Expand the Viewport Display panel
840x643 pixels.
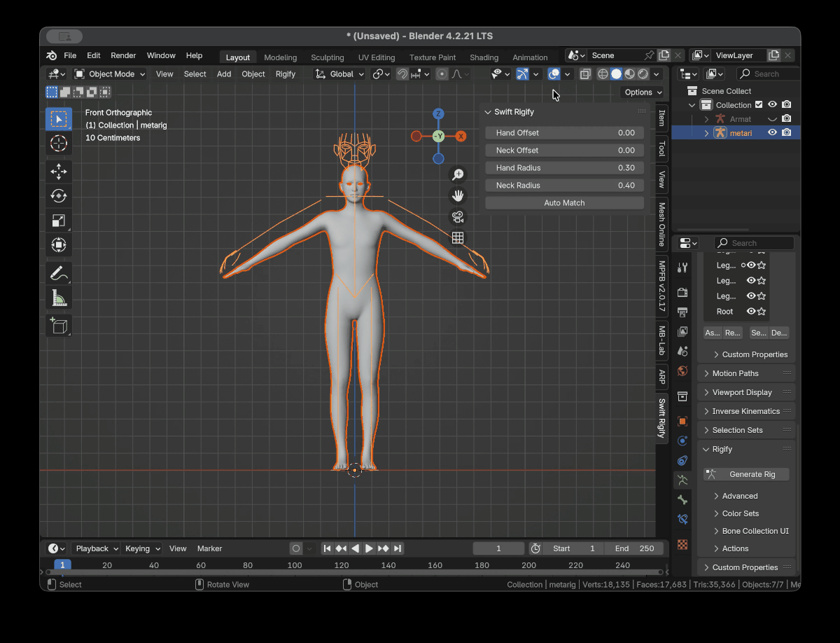(x=746, y=392)
